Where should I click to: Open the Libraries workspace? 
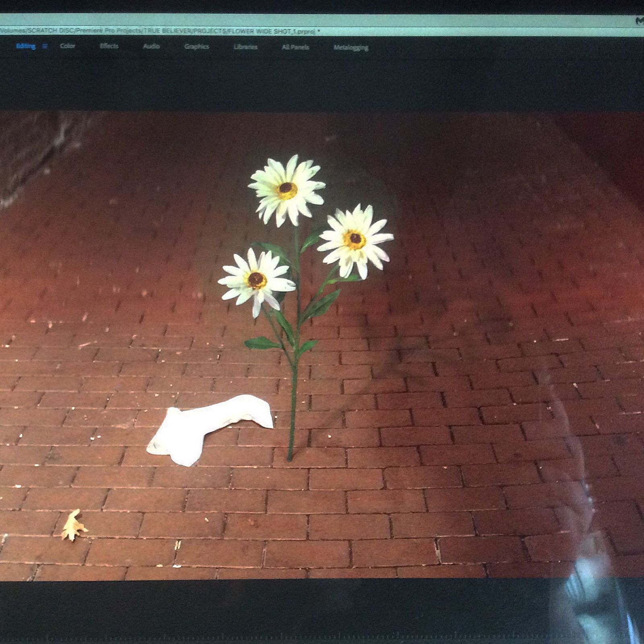pyautogui.click(x=246, y=47)
